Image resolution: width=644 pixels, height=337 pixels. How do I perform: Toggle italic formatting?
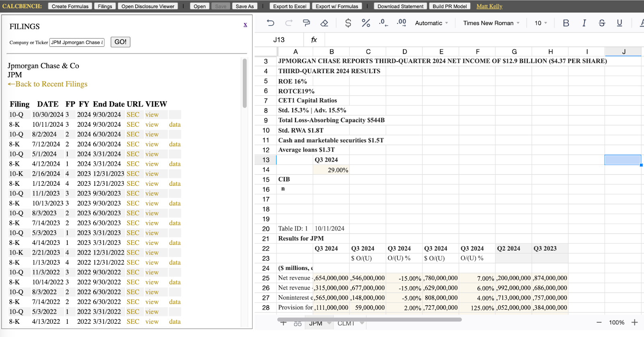click(x=584, y=23)
